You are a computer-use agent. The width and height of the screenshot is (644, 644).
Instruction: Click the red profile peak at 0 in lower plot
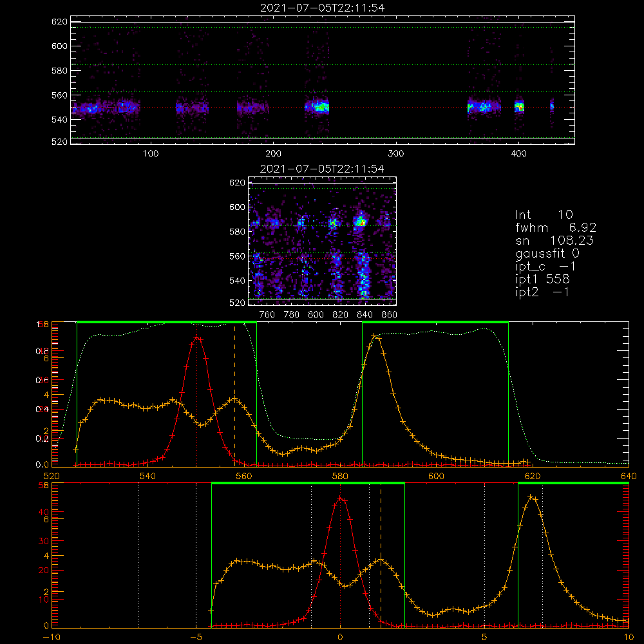point(340,498)
